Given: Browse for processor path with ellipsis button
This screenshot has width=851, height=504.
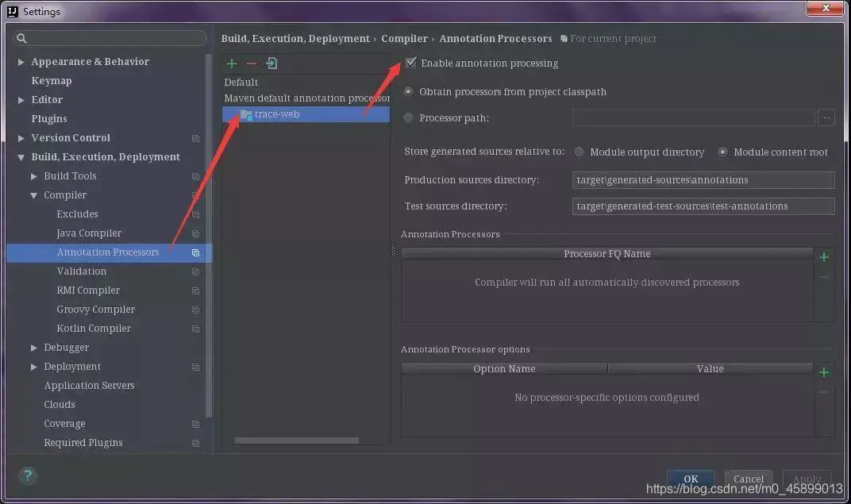Looking at the screenshot, I should [x=826, y=117].
